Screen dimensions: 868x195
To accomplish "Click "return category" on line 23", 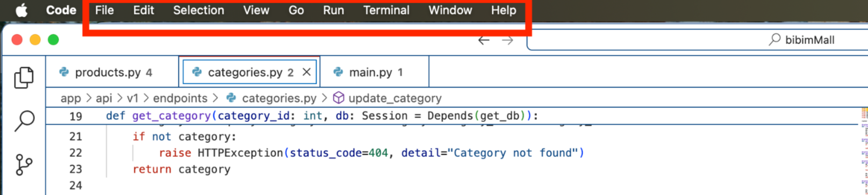I will click(x=182, y=169).
